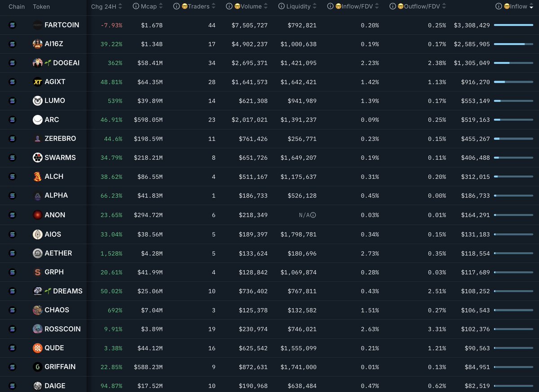Click the $1,798,781 liquidity for AIOS

coord(298,234)
